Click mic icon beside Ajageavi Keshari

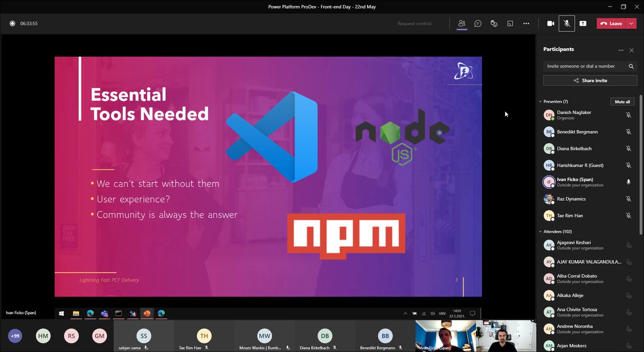pyautogui.click(x=628, y=245)
